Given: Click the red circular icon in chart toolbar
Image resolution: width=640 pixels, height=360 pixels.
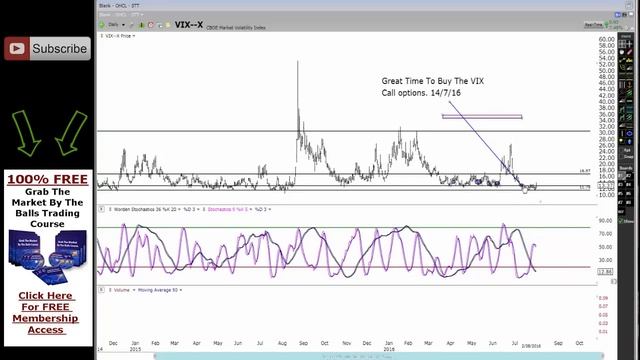Looking at the screenshot, I should click(x=151, y=25).
